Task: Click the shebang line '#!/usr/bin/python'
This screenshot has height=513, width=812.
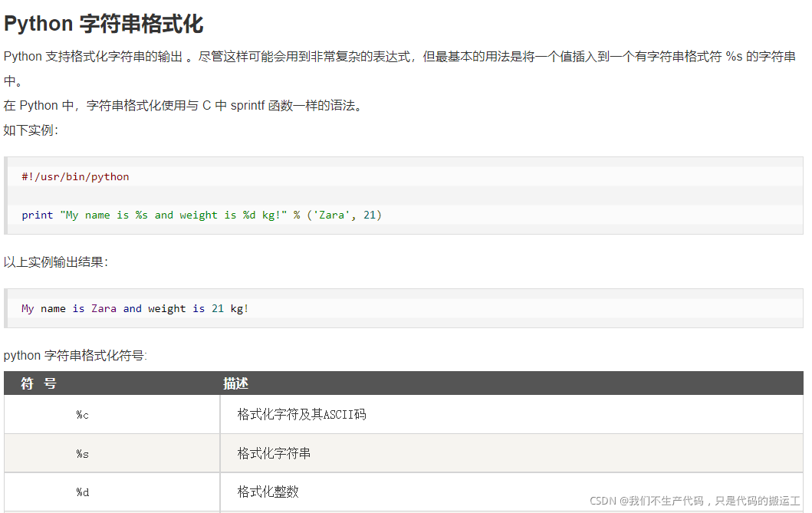Action: 75,176
